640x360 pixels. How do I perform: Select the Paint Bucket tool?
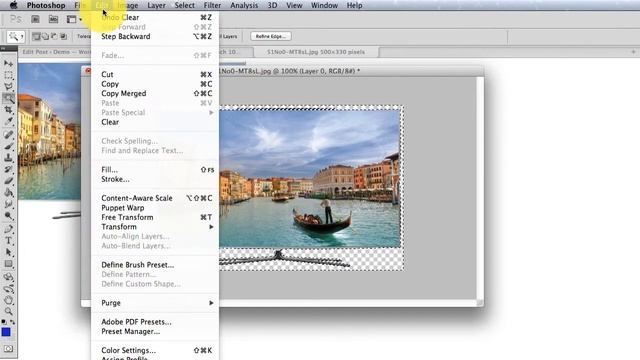pyautogui.click(x=9, y=192)
